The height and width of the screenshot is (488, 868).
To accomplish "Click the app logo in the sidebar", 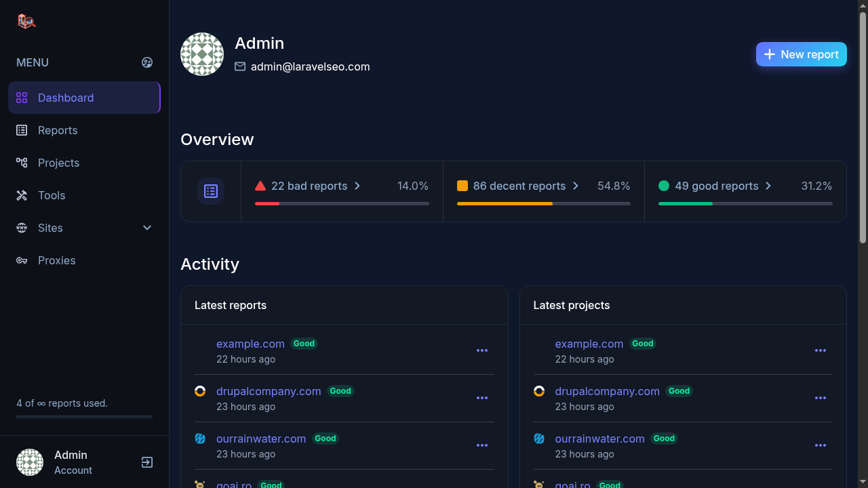I will (26, 21).
